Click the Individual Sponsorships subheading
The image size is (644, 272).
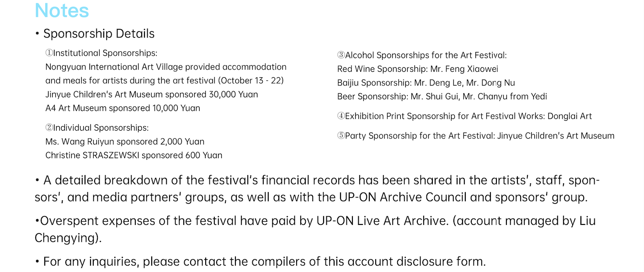click(97, 128)
